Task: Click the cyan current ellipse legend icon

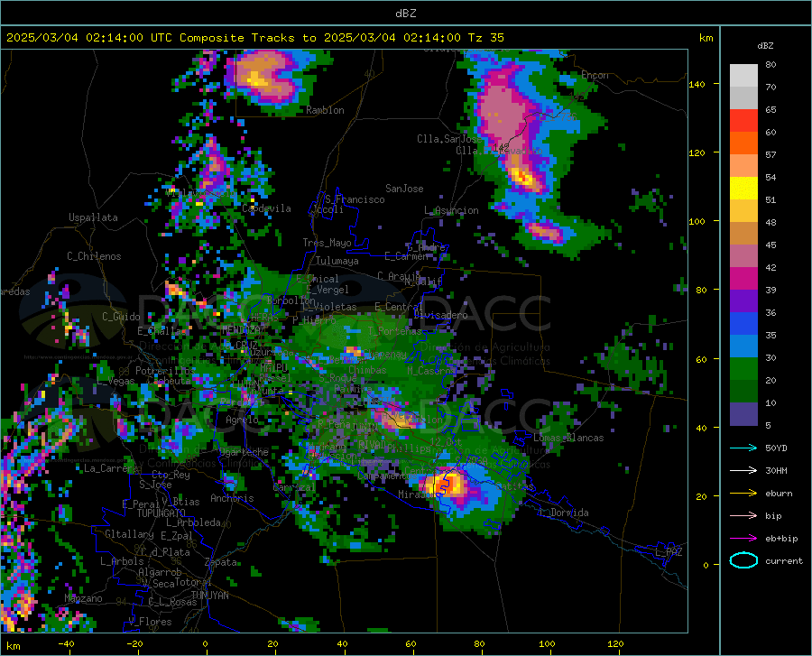Action: tap(743, 560)
